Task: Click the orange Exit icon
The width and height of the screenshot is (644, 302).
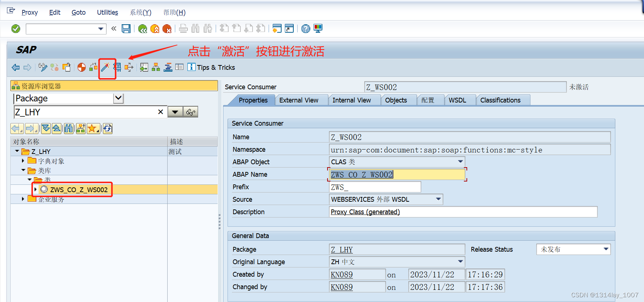Action: click(155, 29)
